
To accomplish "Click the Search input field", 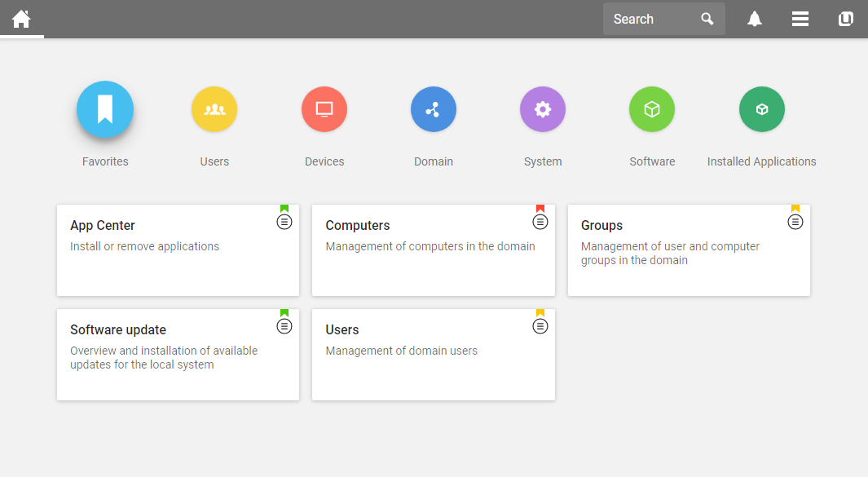I will (652, 18).
